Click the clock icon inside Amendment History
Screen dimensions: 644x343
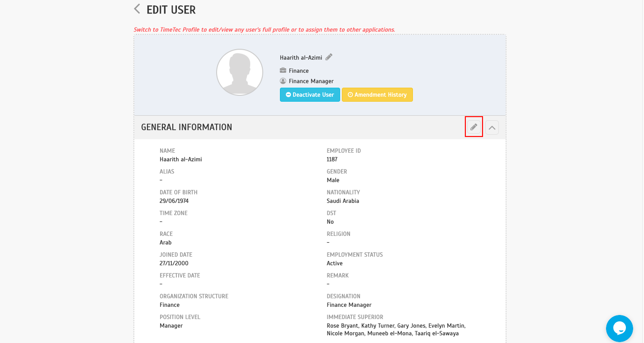click(350, 94)
